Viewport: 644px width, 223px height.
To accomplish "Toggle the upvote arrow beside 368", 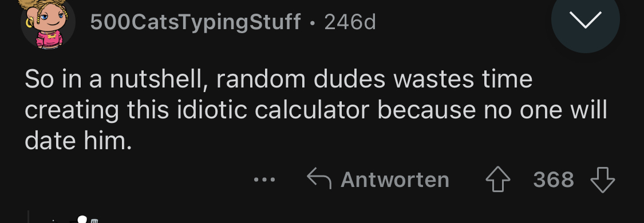I will (498, 180).
